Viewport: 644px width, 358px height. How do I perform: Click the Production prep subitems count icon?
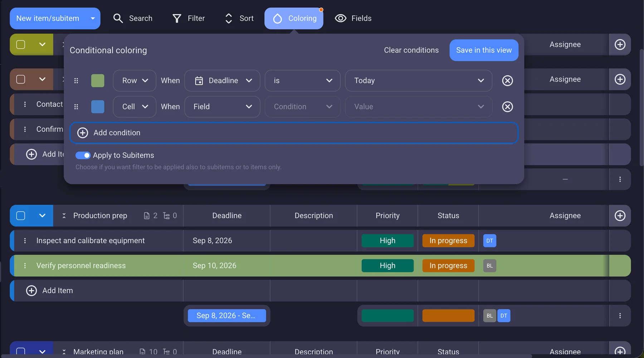click(x=166, y=216)
